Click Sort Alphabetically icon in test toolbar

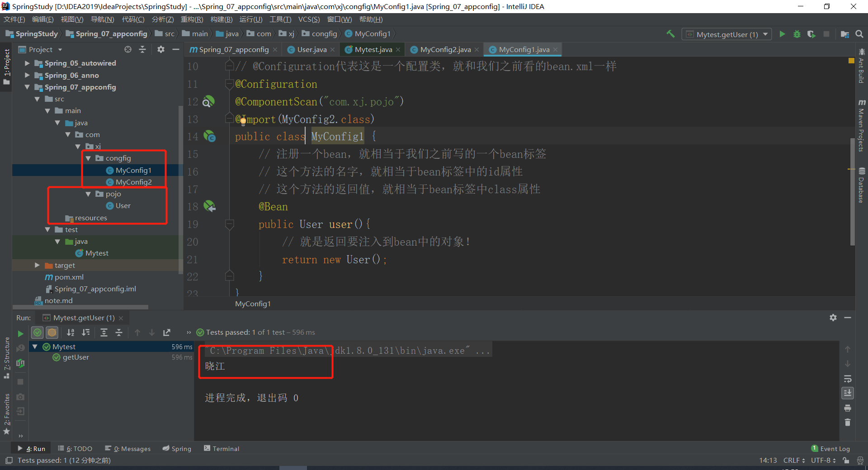tap(71, 332)
